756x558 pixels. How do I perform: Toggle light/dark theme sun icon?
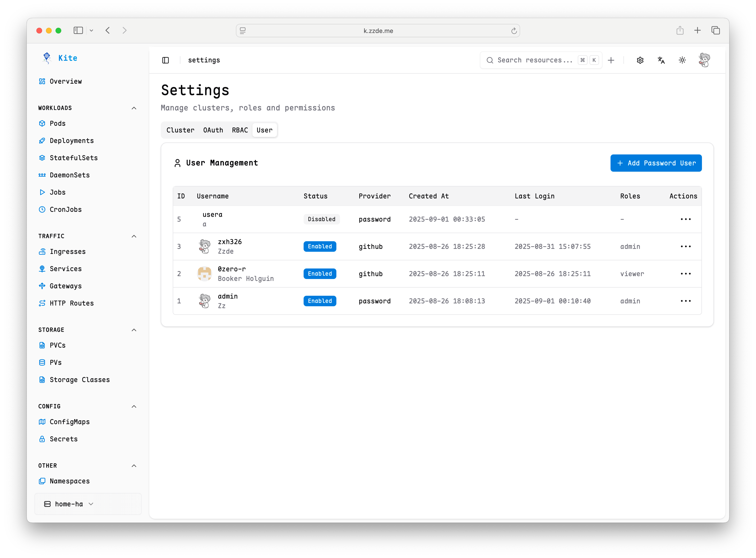pos(682,60)
